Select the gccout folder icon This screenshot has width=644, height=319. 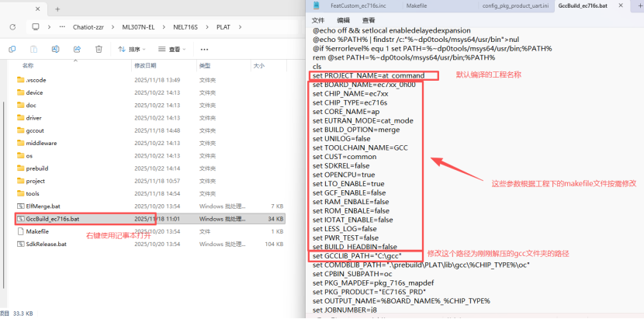click(x=21, y=130)
